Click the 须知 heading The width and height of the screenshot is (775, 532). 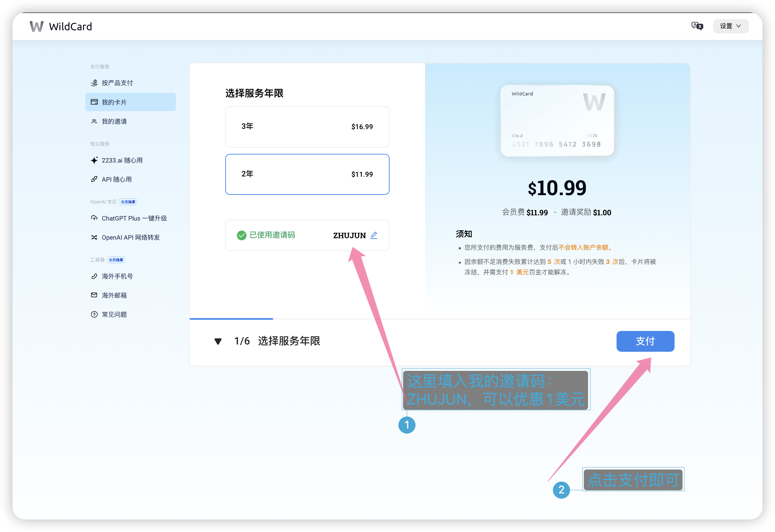(x=464, y=234)
